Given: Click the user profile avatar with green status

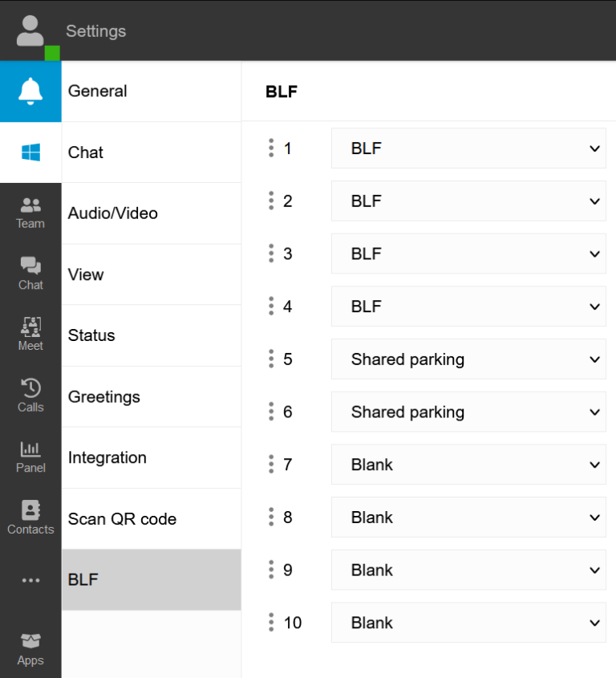Looking at the screenshot, I should (x=30, y=30).
